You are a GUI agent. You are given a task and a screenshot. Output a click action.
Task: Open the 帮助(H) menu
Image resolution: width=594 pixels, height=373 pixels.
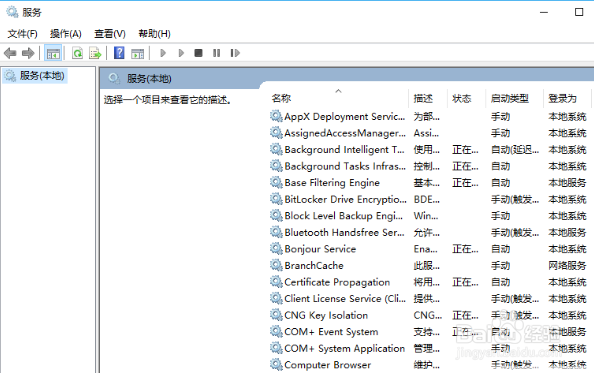pos(155,34)
